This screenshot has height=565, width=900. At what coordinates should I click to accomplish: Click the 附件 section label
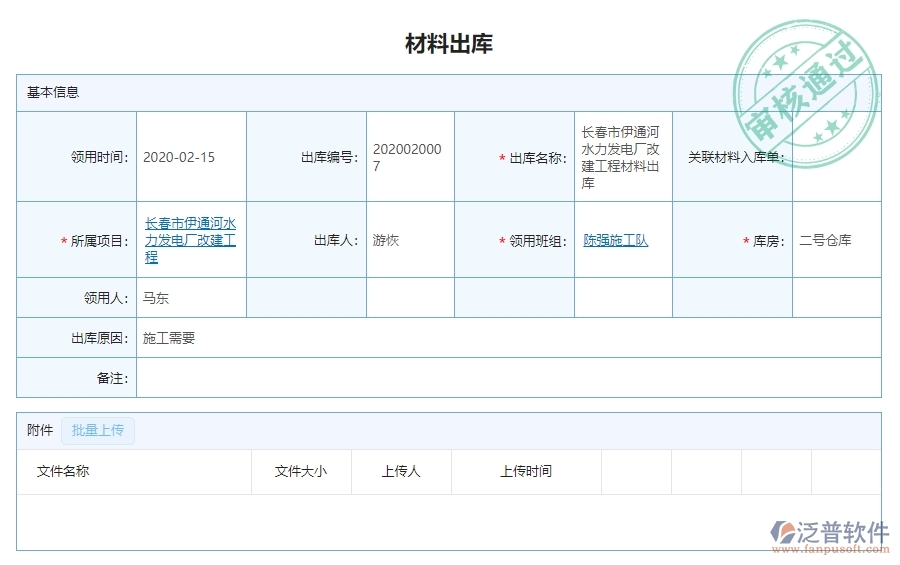coord(40,430)
